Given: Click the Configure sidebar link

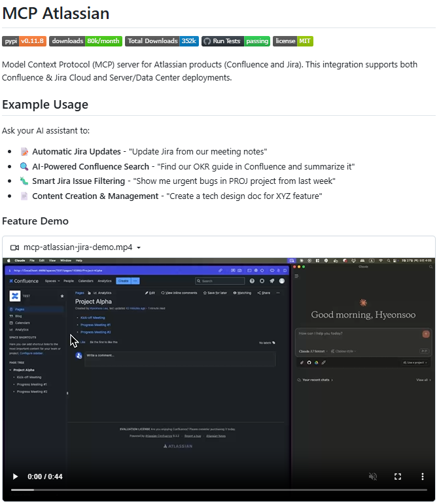Looking at the screenshot, I should click(31, 353).
